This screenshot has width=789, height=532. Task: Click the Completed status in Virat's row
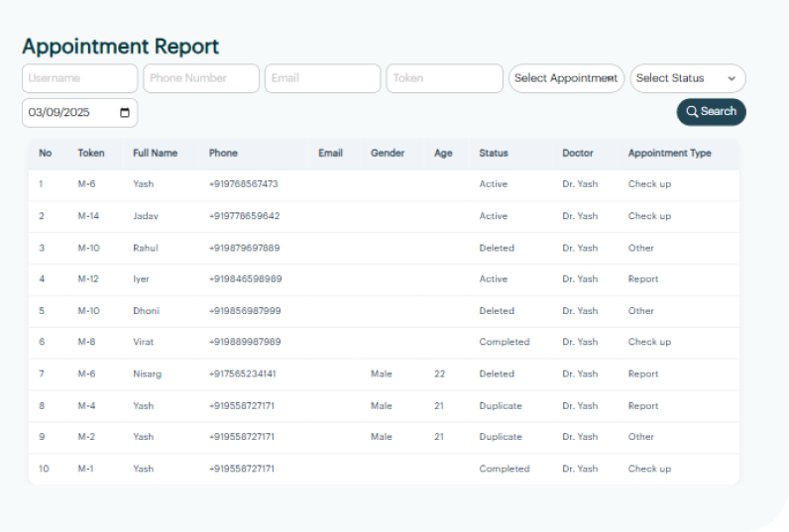click(505, 342)
